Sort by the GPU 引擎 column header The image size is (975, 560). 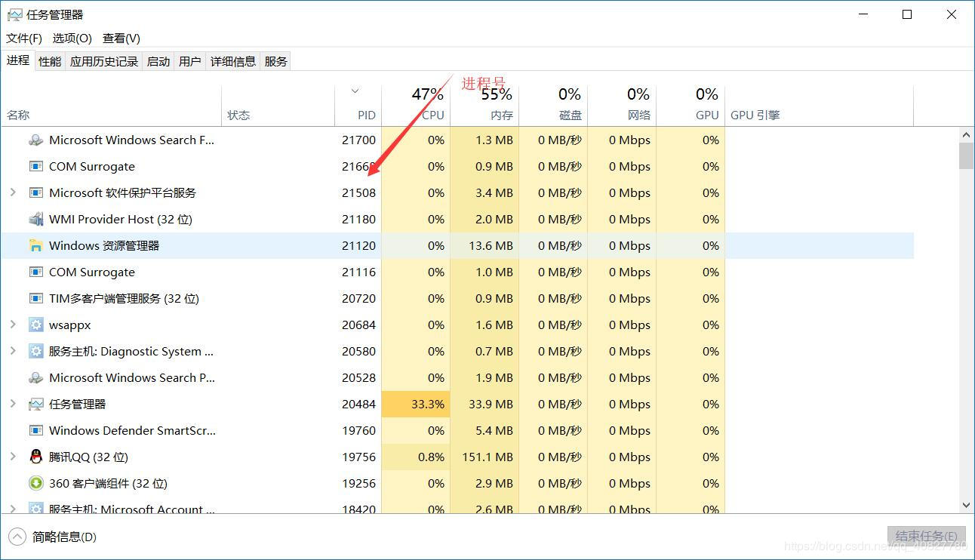pos(820,106)
